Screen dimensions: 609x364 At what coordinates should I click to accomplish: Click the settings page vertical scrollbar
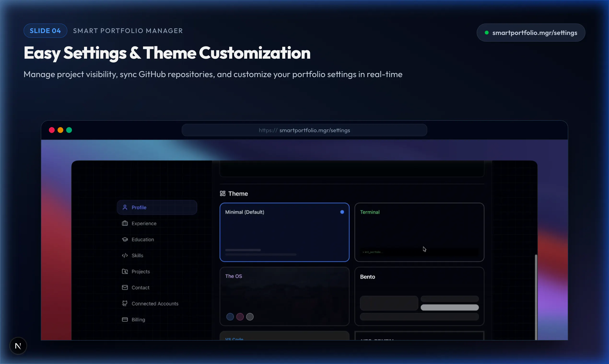(x=536, y=297)
